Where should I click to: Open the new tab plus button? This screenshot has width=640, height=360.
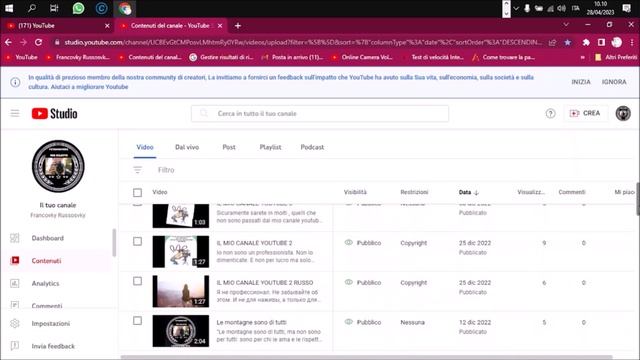(x=238, y=26)
